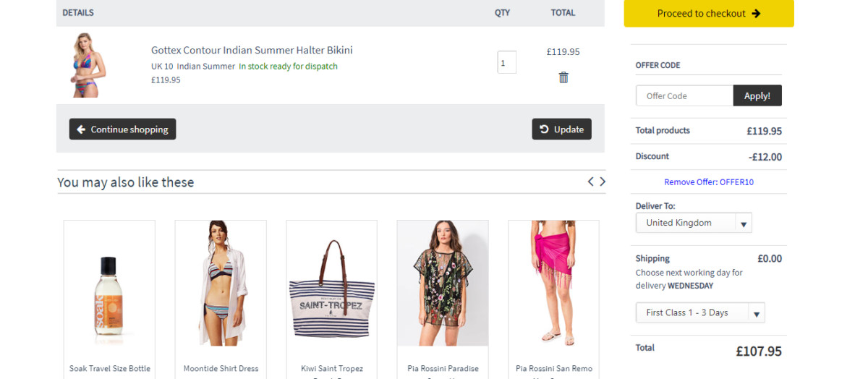The height and width of the screenshot is (379, 868).
Task: Click Continue shopping button
Action: pos(122,129)
